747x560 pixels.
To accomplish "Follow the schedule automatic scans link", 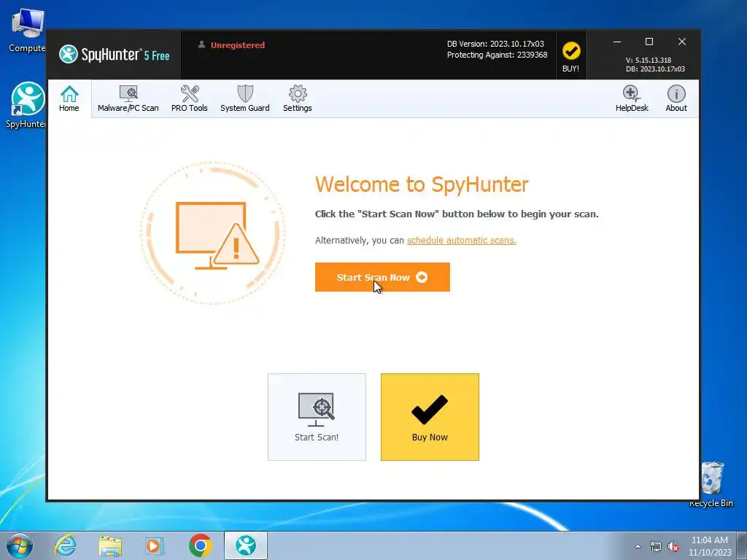I will (x=461, y=241).
